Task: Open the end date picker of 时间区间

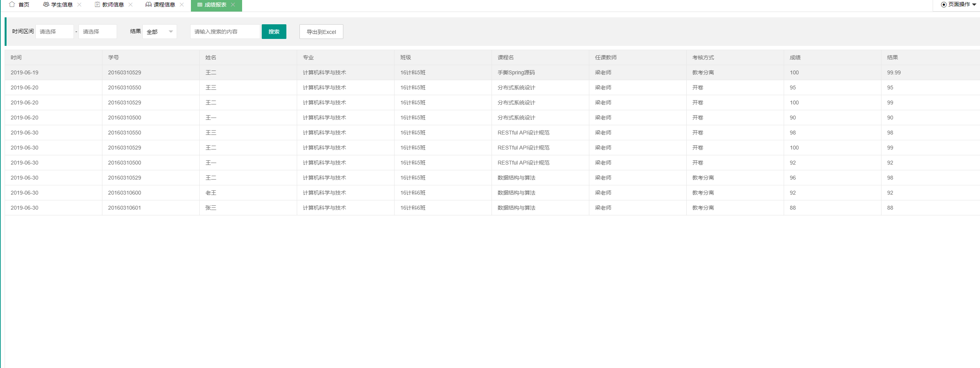Action: pyautogui.click(x=97, y=31)
